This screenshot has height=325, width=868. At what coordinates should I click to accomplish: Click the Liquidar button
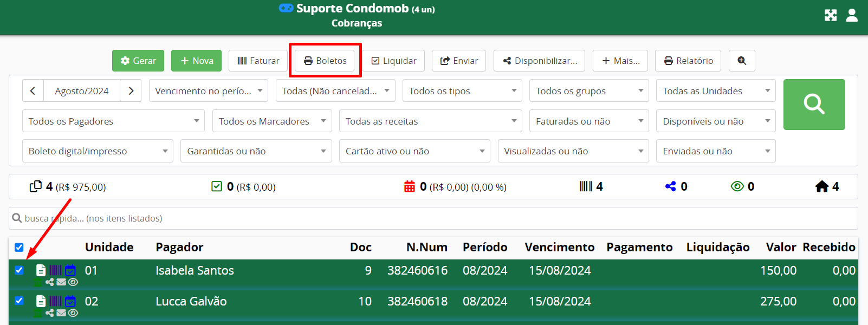coord(394,61)
